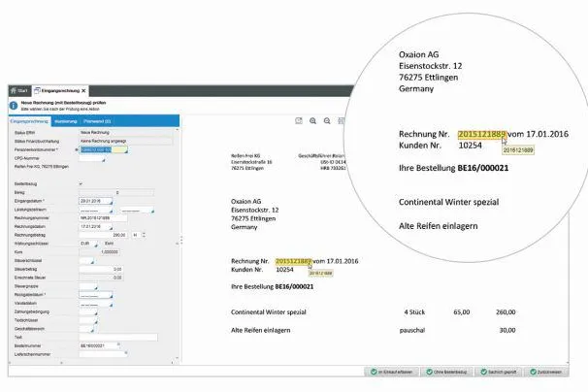Open the third blue tab showing (0)

pyautogui.click(x=97, y=121)
